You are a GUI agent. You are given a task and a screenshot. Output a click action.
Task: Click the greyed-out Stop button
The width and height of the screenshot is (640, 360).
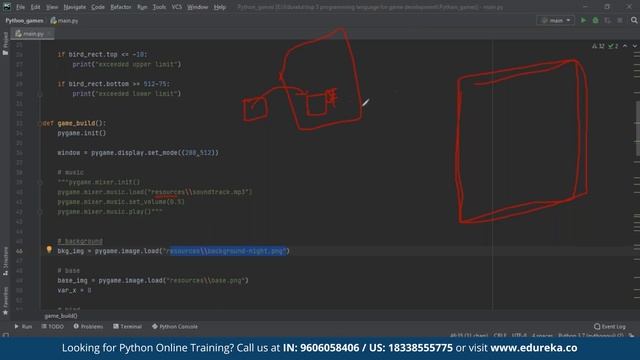(x=620, y=20)
